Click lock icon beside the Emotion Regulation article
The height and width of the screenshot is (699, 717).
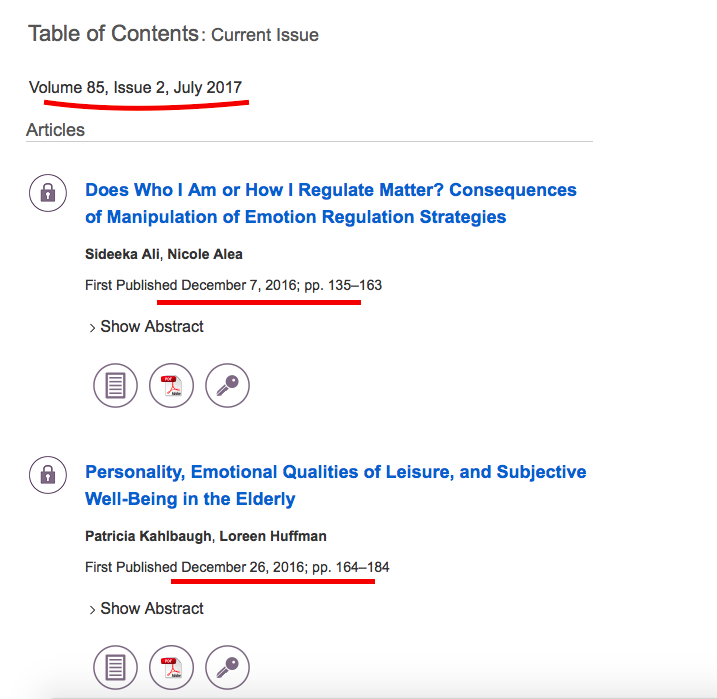47,193
